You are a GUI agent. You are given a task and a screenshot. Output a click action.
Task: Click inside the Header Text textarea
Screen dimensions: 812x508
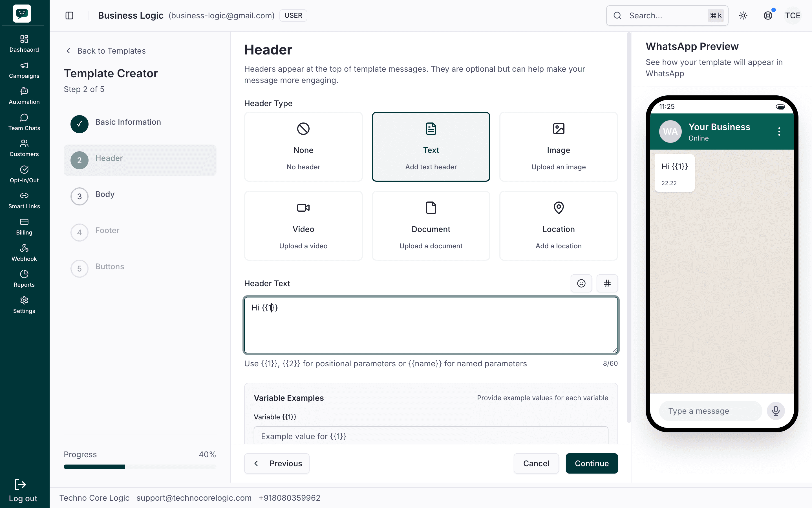pyautogui.click(x=431, y=325)
